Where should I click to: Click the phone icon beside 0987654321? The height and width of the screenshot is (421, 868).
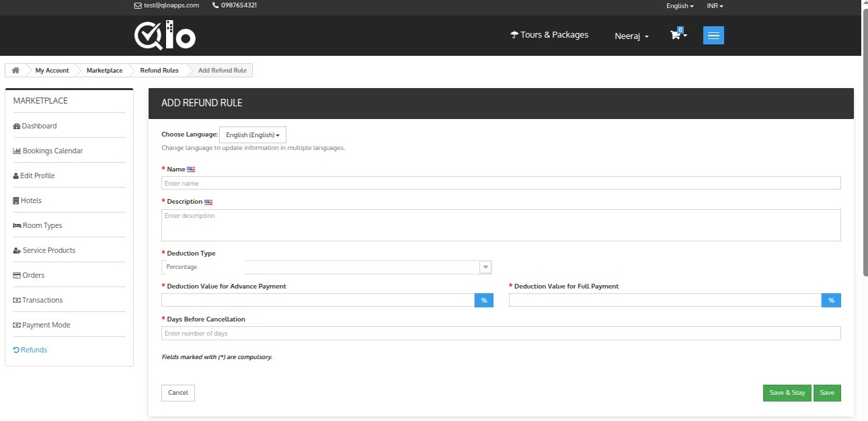pos(215,5)
